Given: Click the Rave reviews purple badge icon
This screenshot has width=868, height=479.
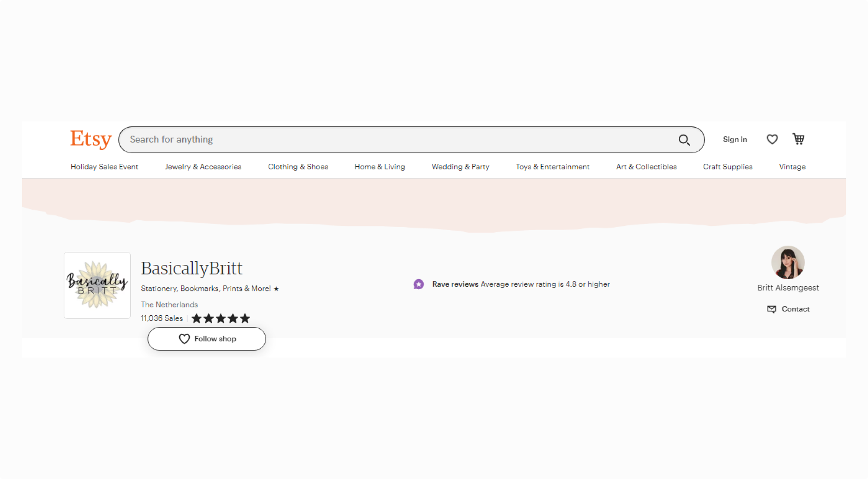Looking at the screenshot, I should pos(419,284).
